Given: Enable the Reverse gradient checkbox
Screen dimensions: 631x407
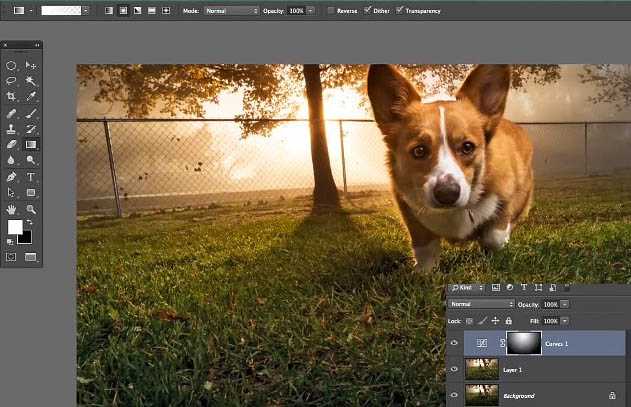Looking at the screenshot, I should pyautogui.click(x=331, y=10).
